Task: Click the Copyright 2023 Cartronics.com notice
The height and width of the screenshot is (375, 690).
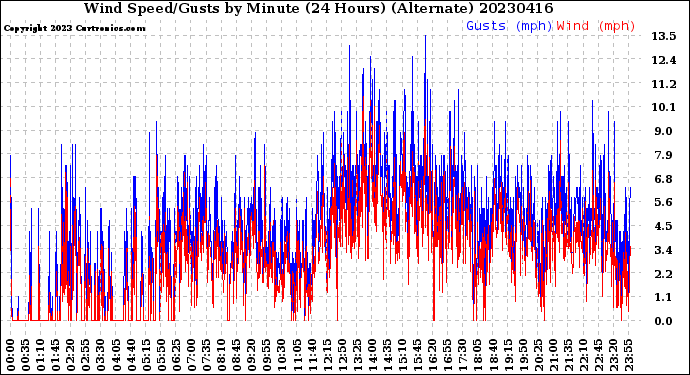Action: coord(74,28)
